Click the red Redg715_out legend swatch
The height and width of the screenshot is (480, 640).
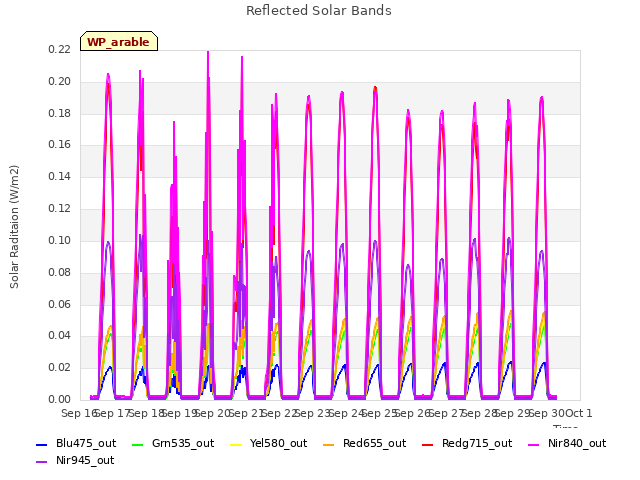tap(428, 444)
